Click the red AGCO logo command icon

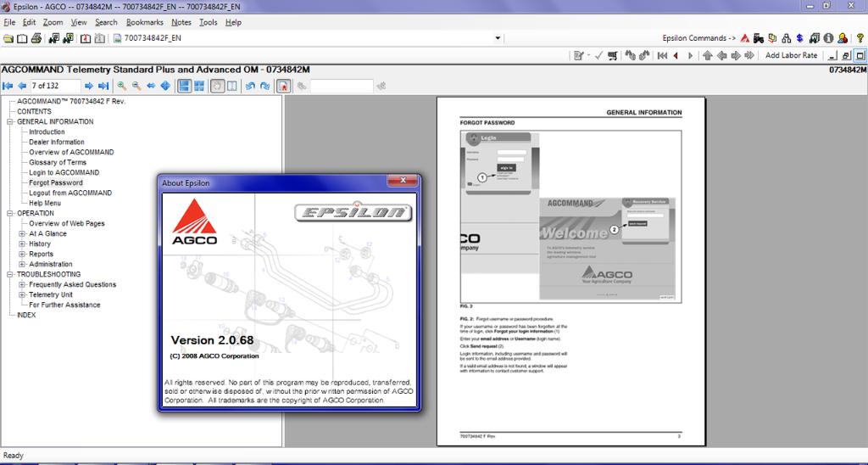pyautogui.click(x=745, y=38)
